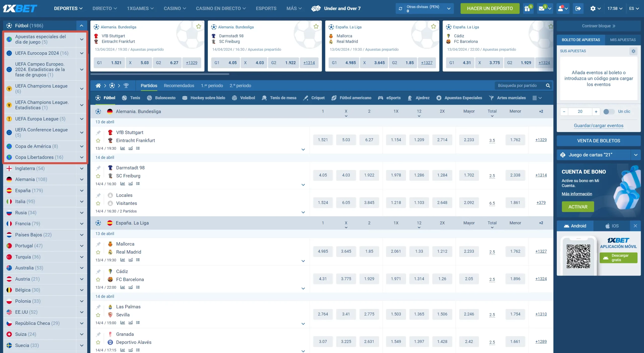
Task: Open Más información link
Action: [577, 194]
